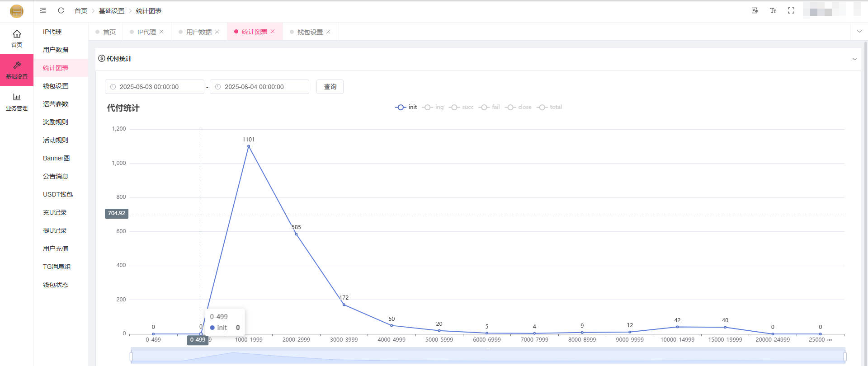Image resolution: width=868 pixels, height=366 pixels.
Task: Open 业务管理 chart icon section
Action: (17, 102)
